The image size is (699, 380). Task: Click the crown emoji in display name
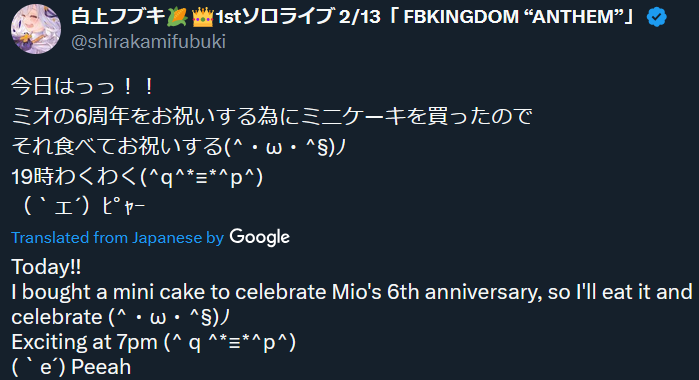pos(203,17)
